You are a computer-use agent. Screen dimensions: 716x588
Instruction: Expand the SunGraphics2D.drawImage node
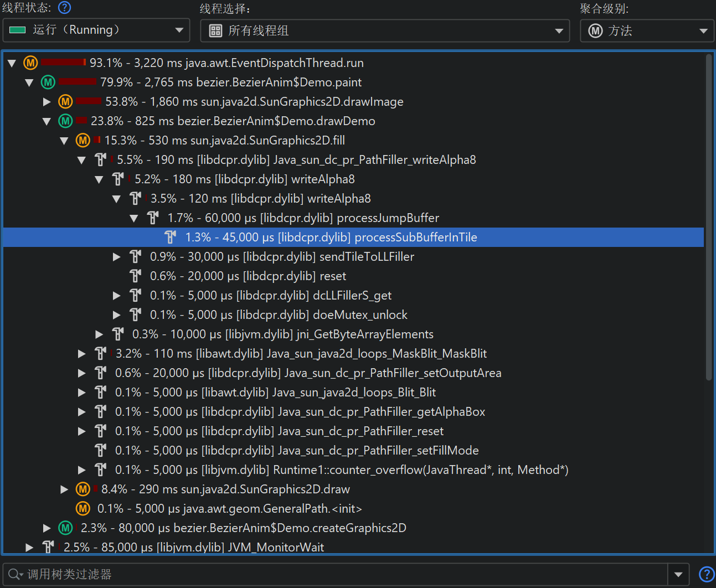[47, 102]
